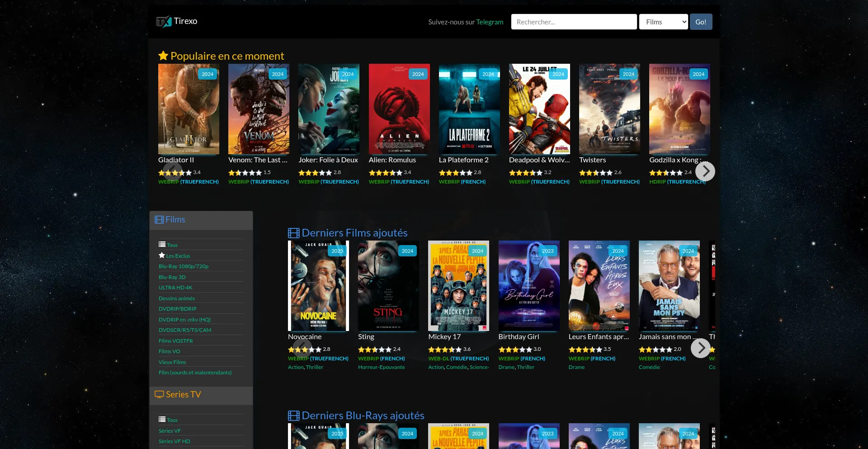Click the next arrow in Populaire carousel
This screenshot has width=868, height=449.
705,171
